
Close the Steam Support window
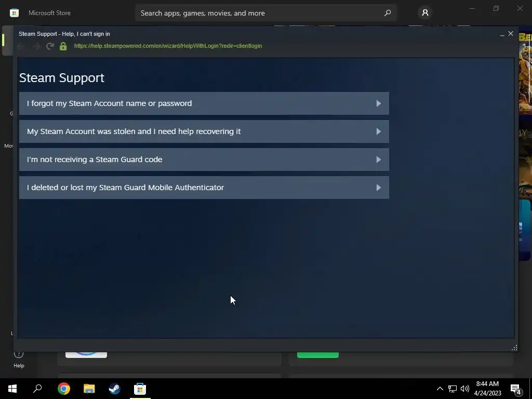511,34
